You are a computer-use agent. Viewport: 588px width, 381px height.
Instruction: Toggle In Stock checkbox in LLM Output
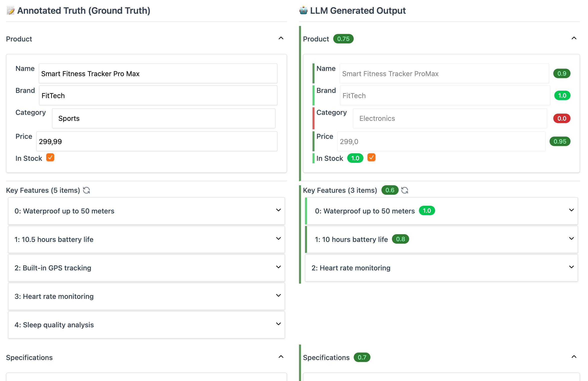tap(371, 158)
